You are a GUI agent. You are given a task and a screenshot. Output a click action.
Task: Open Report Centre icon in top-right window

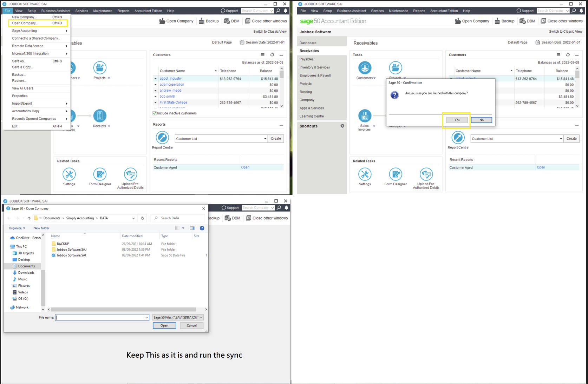click(458, 138)
